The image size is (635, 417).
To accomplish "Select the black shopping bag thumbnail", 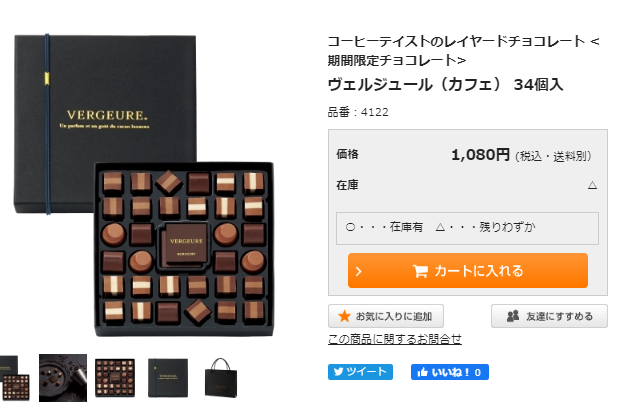I will pyautogui.click(x=221, y=378).
